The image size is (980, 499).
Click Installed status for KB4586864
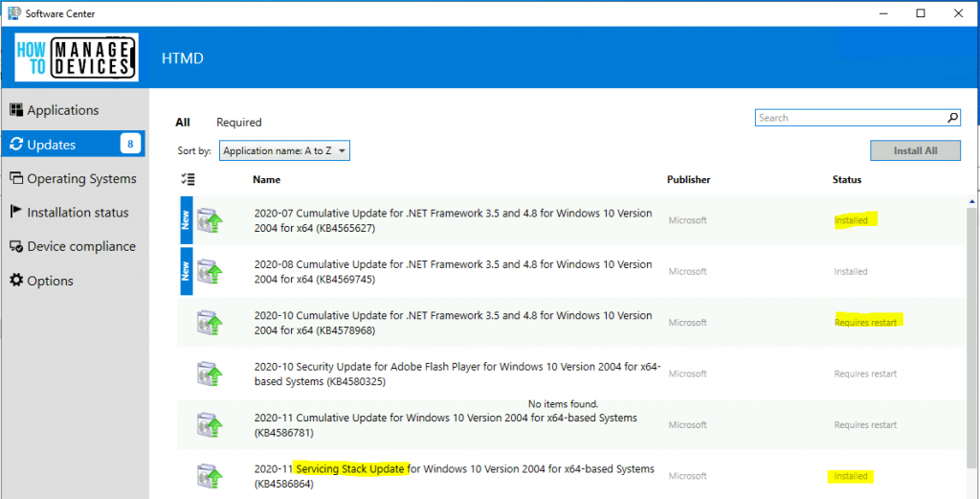coord(851,476)
